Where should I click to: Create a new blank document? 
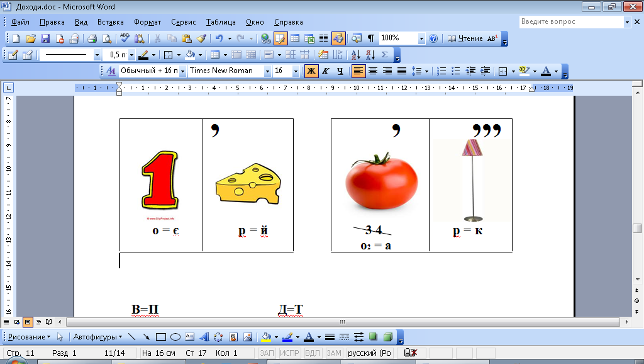(x=16, y=38)
